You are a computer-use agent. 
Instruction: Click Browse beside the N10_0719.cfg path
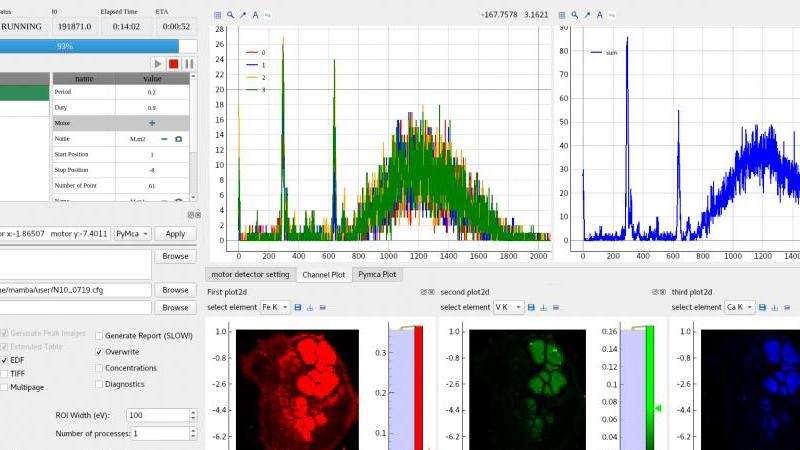175,290
